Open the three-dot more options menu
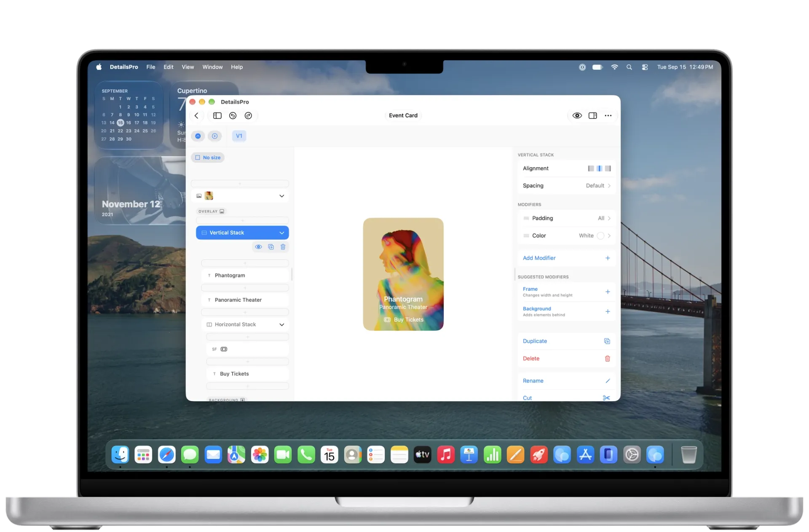 pyautogui.click(x=608, y=115)
